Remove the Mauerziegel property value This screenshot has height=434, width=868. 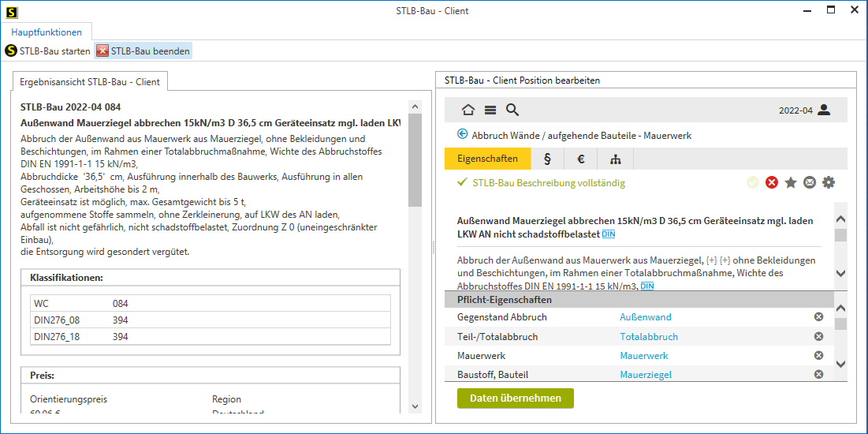click(x=818, y=374)
